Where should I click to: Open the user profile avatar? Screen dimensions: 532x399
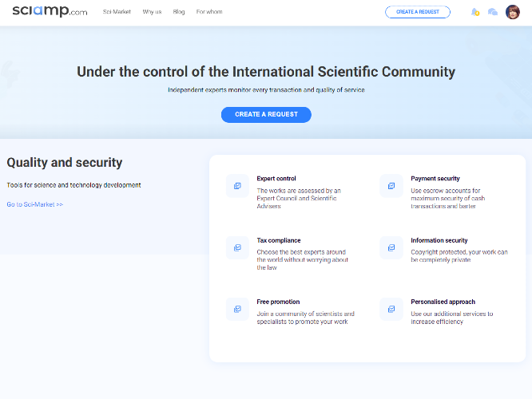pos(512,12)
